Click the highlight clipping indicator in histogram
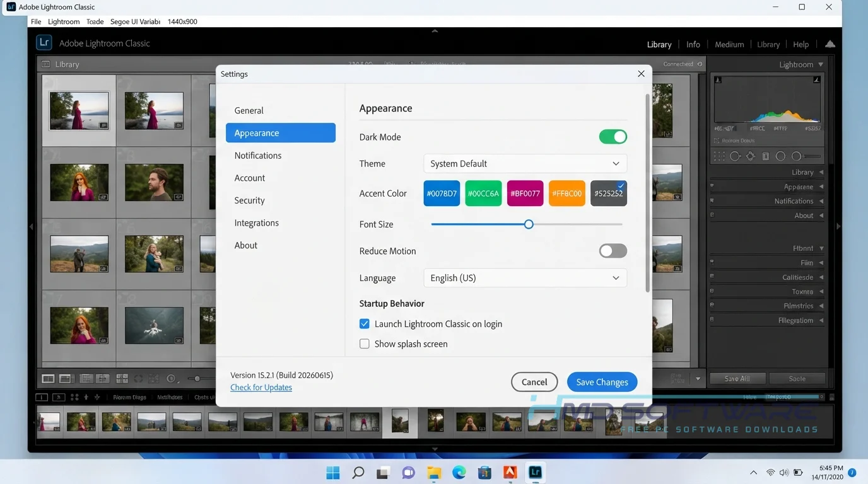This screenshot has width=868, height=484. [x=817, y=80]
